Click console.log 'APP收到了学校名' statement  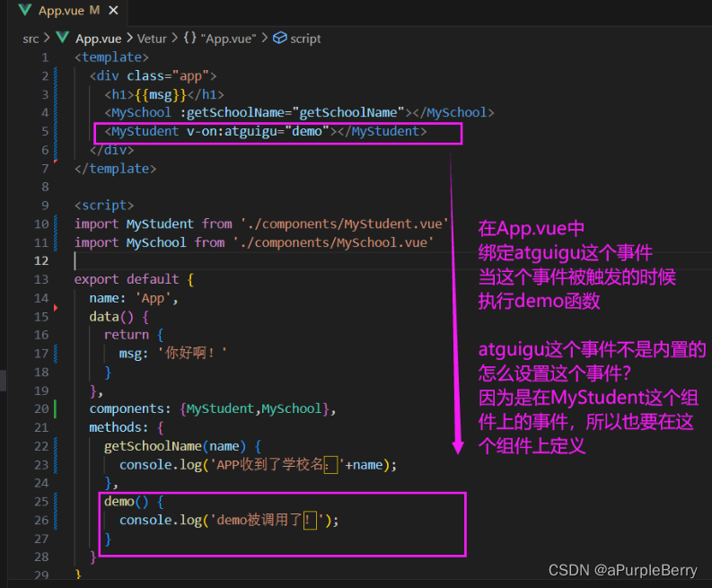coord(258,465)
